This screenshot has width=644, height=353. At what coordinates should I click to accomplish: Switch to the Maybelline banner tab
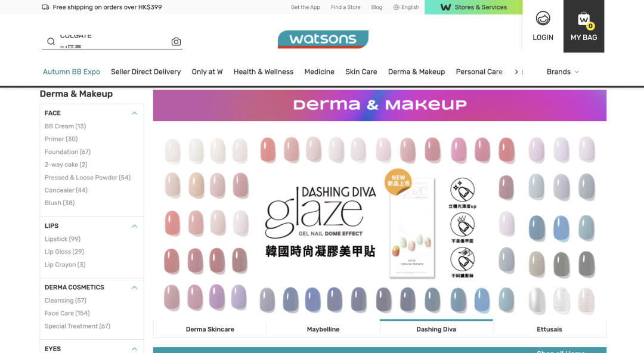[323, 329]
